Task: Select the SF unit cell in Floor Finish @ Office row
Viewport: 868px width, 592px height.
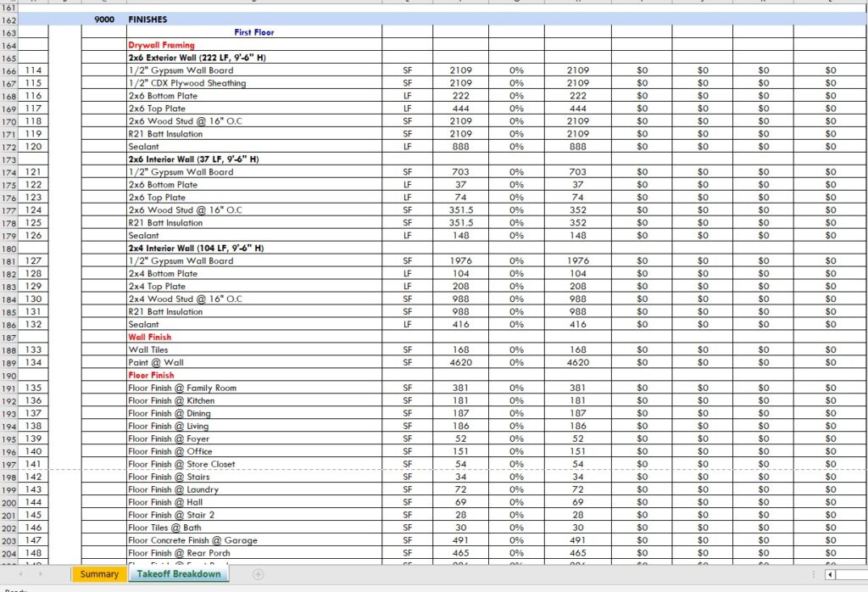Action: click(x=408, y=451)
